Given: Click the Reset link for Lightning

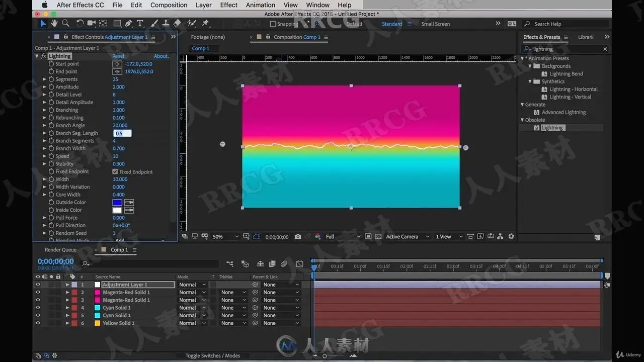Looking at the screenshot, I should tap(118, 56).
